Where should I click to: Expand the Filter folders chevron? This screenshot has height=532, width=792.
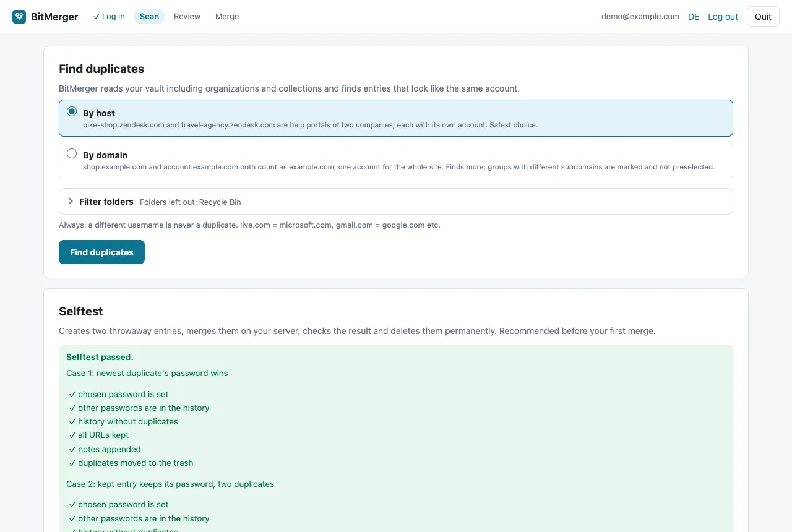click(x=71, y=201)
